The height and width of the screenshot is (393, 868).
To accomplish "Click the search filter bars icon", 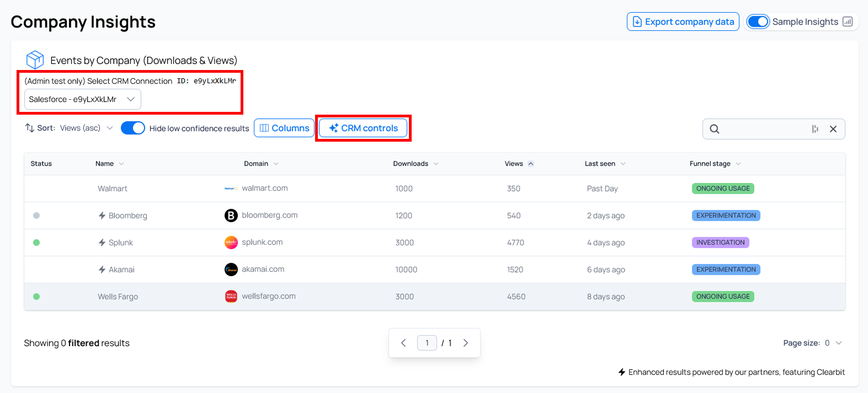I will pyautogui.click(x=815, y=129).
